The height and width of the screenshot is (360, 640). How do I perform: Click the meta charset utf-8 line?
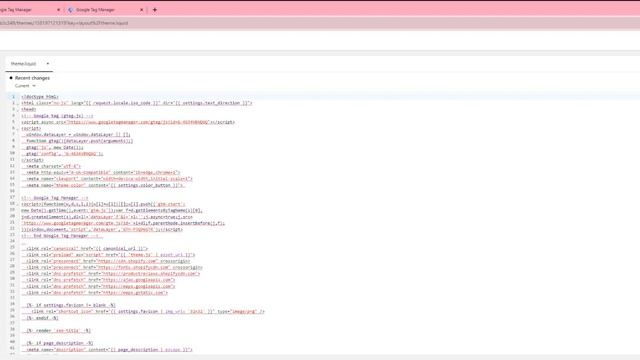pyautogui.click(x=51, y=167)
